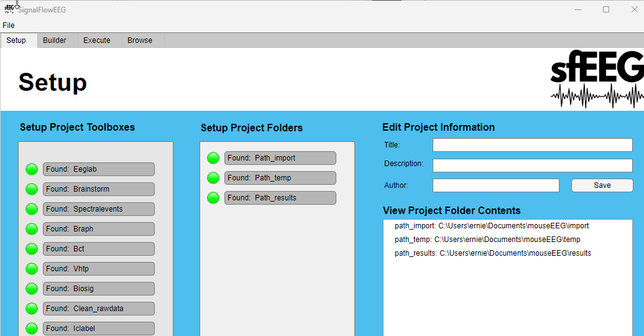Click the Found: Path_temp folder button
The width and height of the screenshot is (644, 336).
tap(280, 178)
